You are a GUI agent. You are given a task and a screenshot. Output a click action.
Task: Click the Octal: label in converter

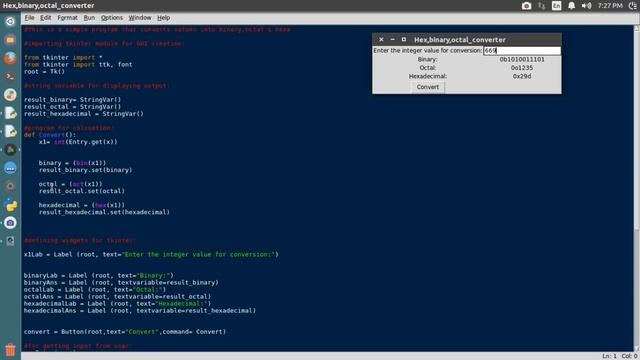427,68
